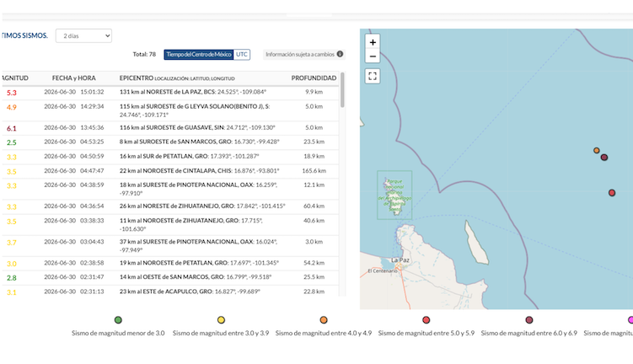Screen dimensions: 633x364
Task: Click the La Paz city label on map
Action: [x=400, y=260]
